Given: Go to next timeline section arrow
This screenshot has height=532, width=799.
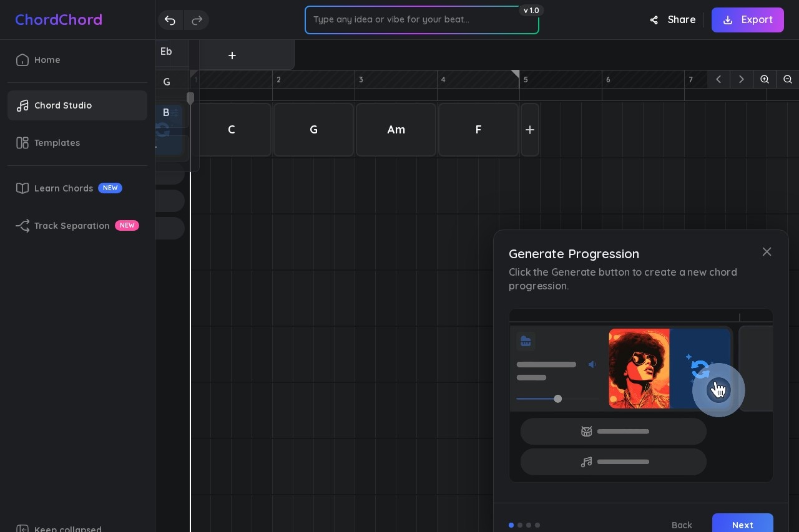Looking at the screenshot, I should [x=742, y=79].
